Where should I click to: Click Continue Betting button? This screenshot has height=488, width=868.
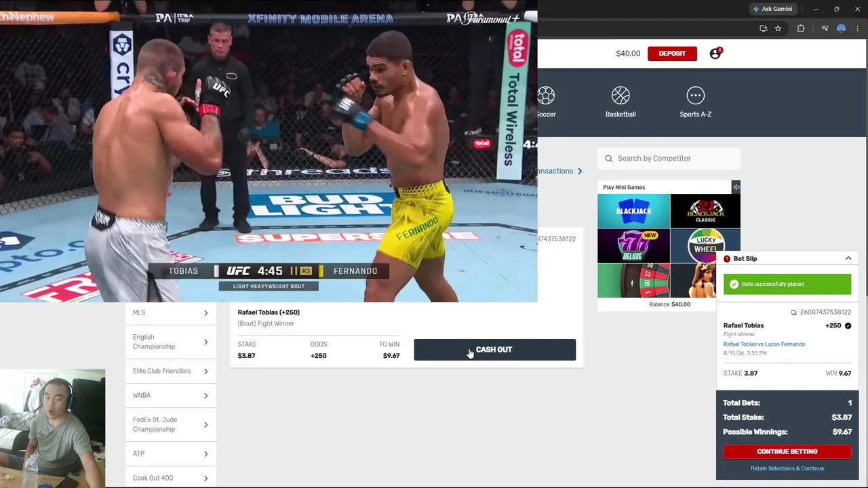click(787, 451)
